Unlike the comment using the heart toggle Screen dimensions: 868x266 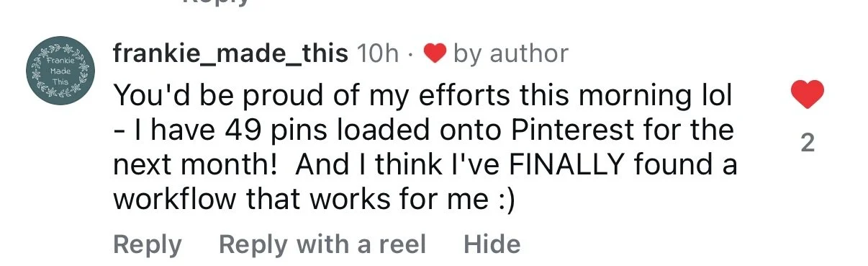807,94
